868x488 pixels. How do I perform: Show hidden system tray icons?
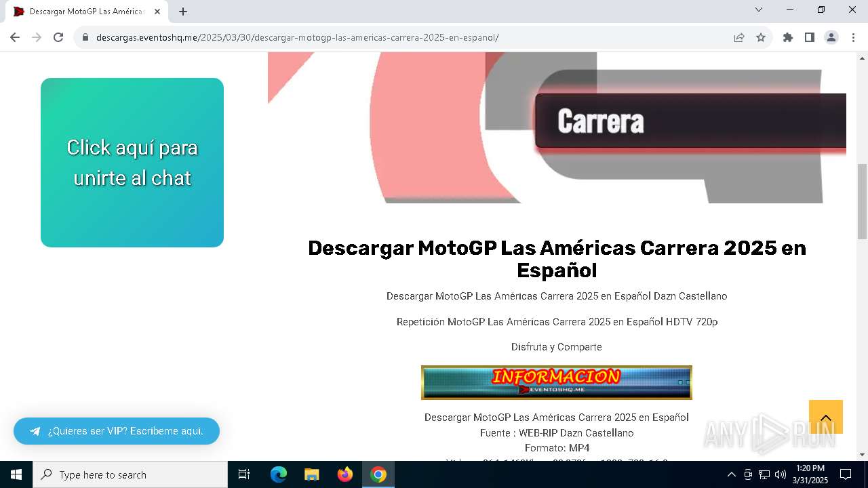tap(731, 474)
